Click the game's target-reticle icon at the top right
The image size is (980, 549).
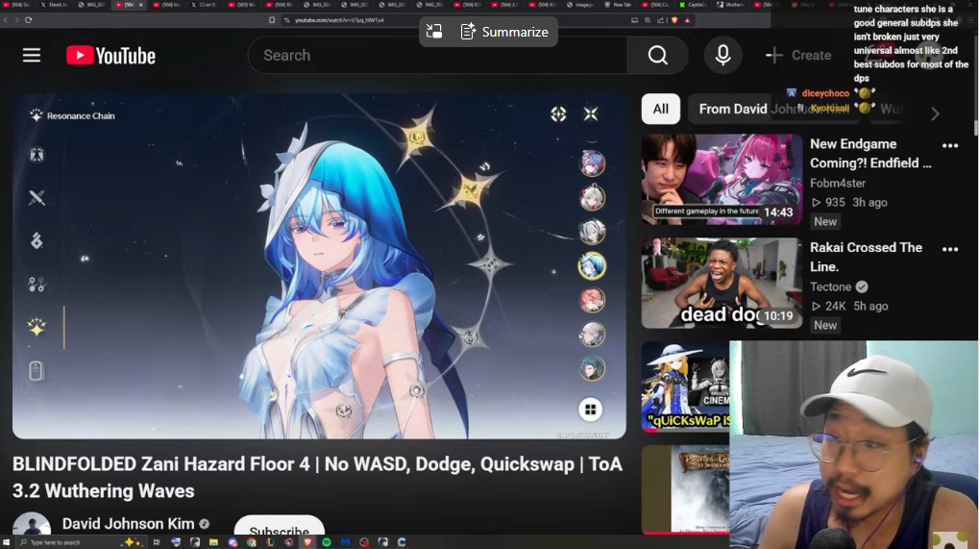(x=558, y=113)
